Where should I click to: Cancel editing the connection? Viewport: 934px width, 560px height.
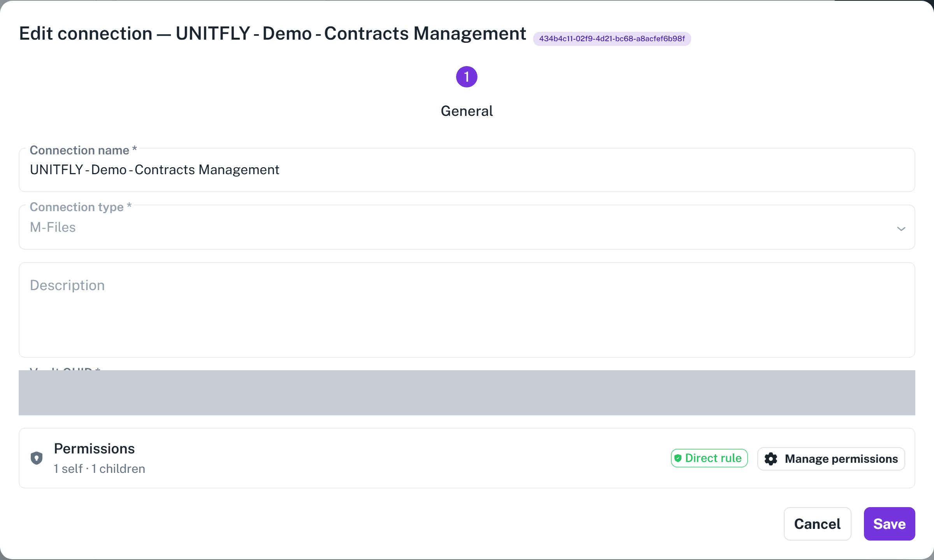[x=817, y=524]
